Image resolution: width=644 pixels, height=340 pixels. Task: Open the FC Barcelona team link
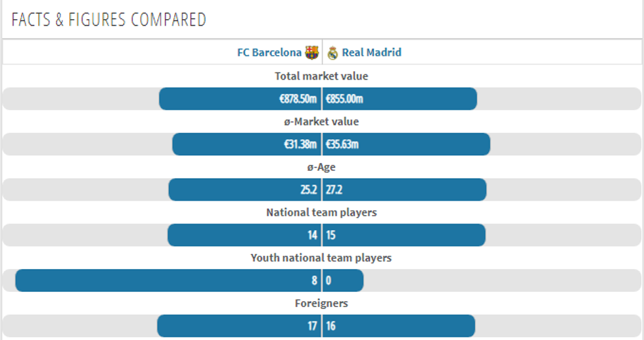pos(269,53)
